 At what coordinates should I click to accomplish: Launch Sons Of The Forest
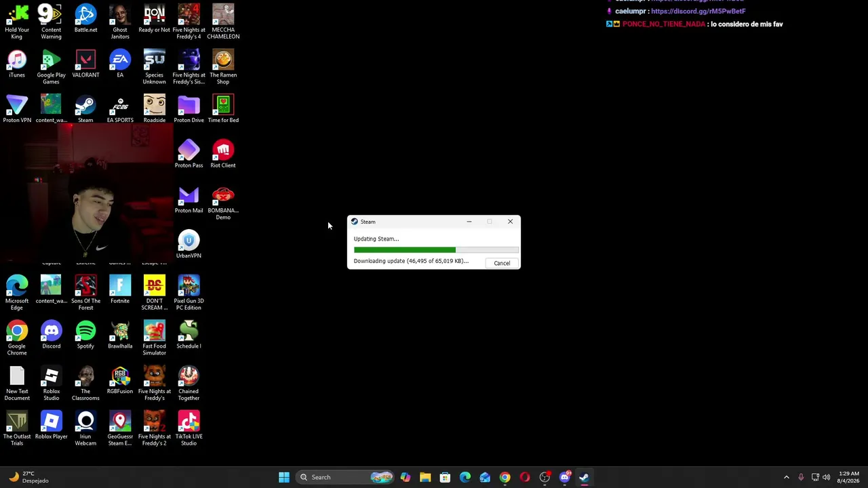click(85, 293)
